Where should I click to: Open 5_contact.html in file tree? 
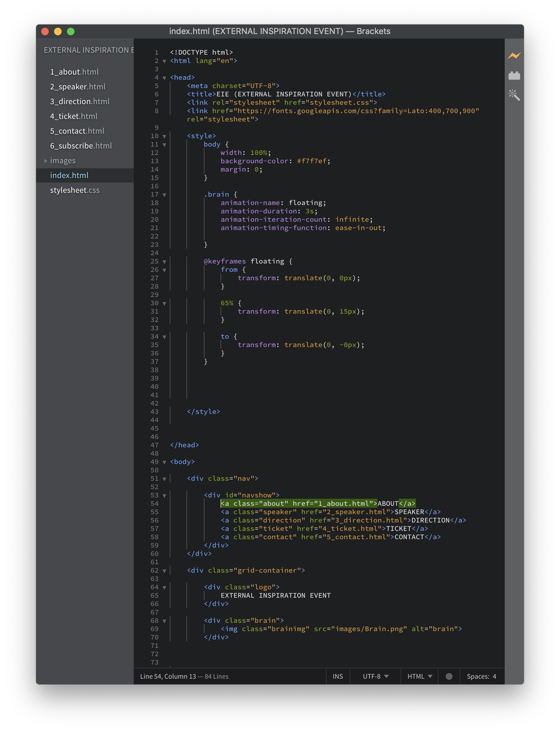[x=77, y=131]
